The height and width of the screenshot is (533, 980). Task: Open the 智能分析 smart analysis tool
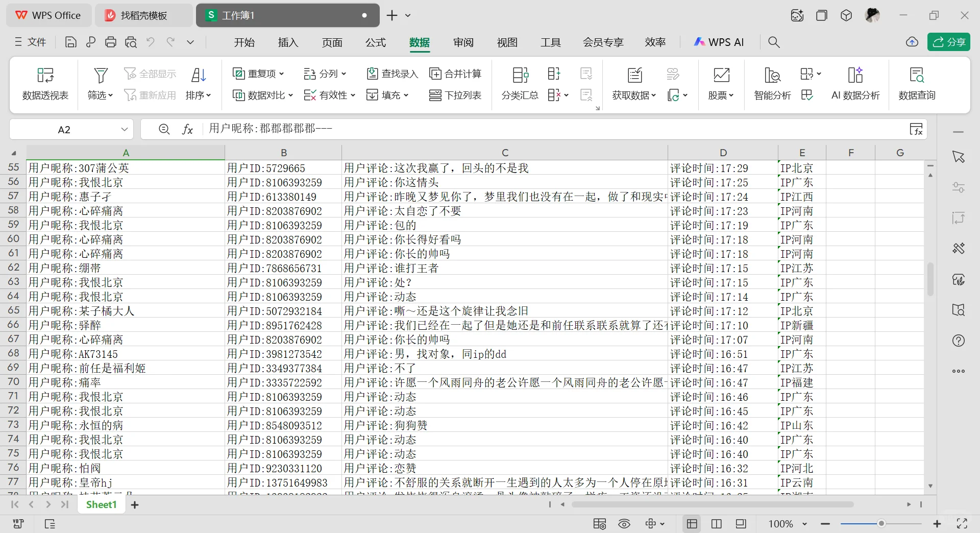click(772, 84)
